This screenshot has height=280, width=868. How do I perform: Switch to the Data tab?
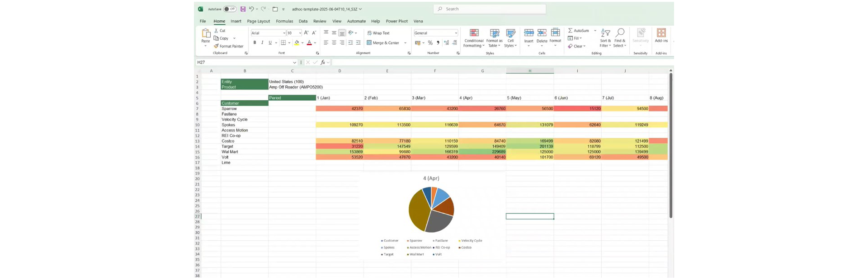click(x=303, y=21)
